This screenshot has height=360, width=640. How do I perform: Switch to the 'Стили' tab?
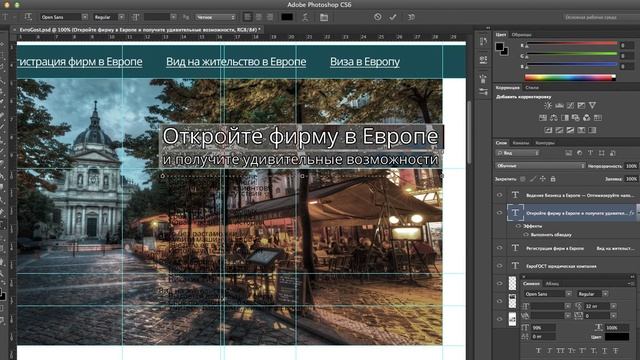(x=532, y=87)
